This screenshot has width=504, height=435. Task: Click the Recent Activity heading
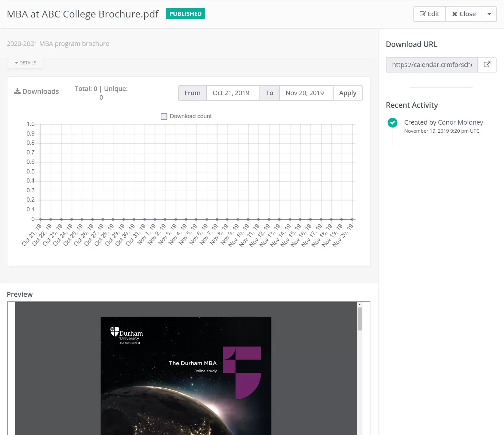pos(412,105)
